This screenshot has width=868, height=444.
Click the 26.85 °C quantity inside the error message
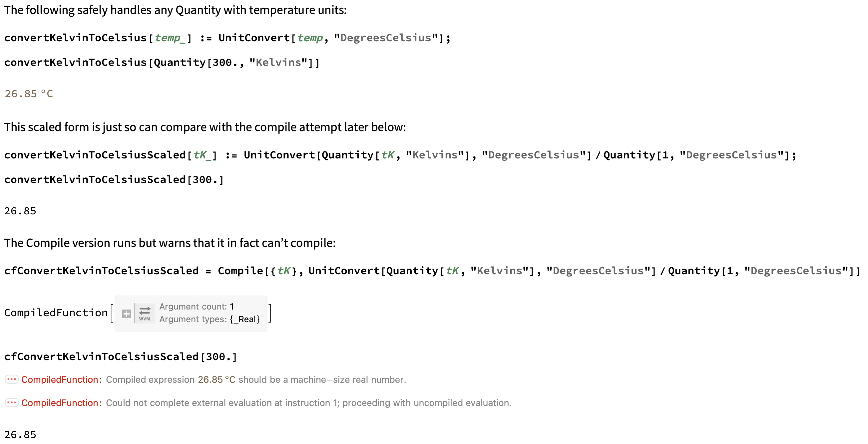216,380
